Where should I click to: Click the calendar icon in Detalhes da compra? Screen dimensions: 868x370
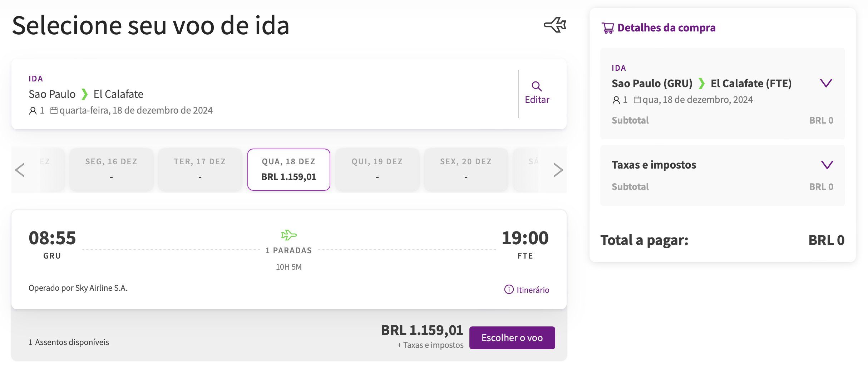coord(637,100)
